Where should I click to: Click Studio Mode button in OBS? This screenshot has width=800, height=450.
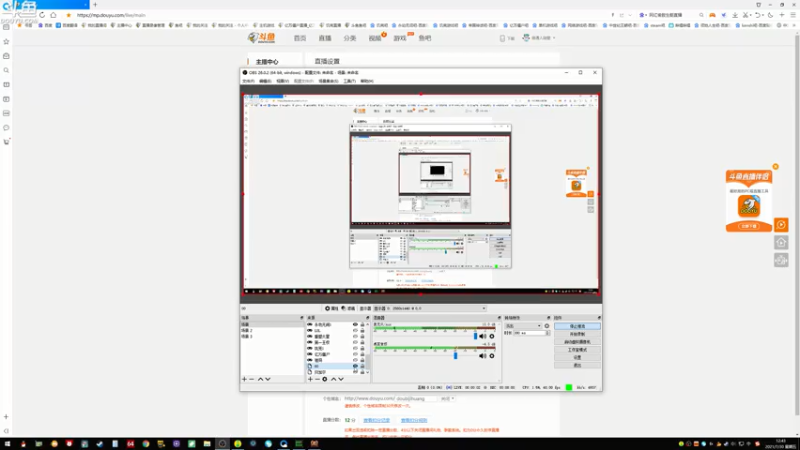[x=577, y=349]
